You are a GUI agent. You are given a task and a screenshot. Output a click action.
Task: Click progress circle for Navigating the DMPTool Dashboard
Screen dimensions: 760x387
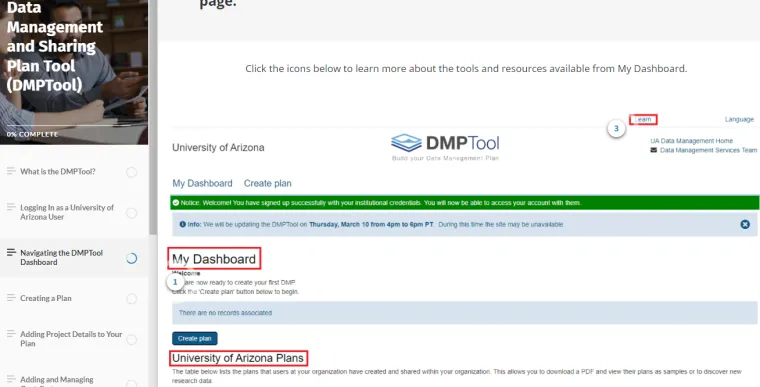point(131,258)
